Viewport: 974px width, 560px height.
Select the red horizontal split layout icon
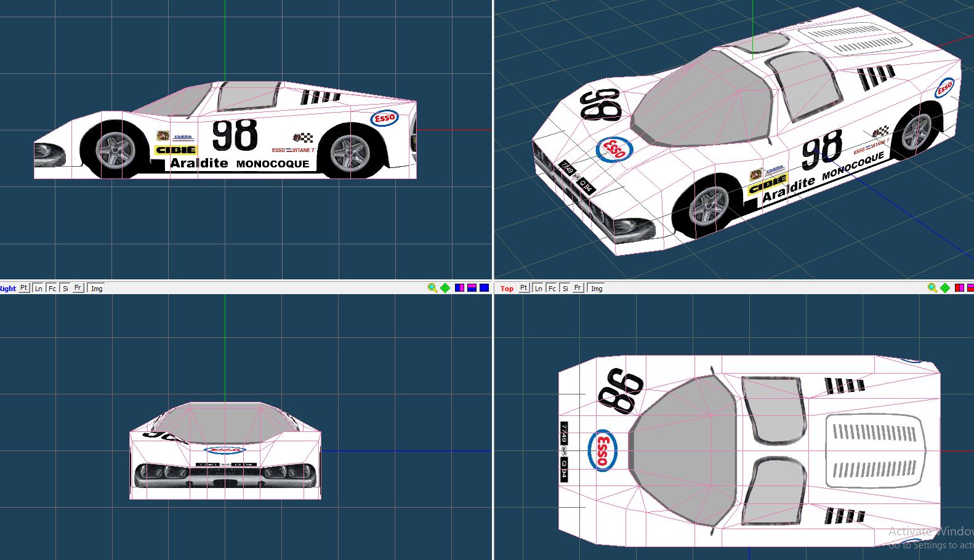point(970,288)
